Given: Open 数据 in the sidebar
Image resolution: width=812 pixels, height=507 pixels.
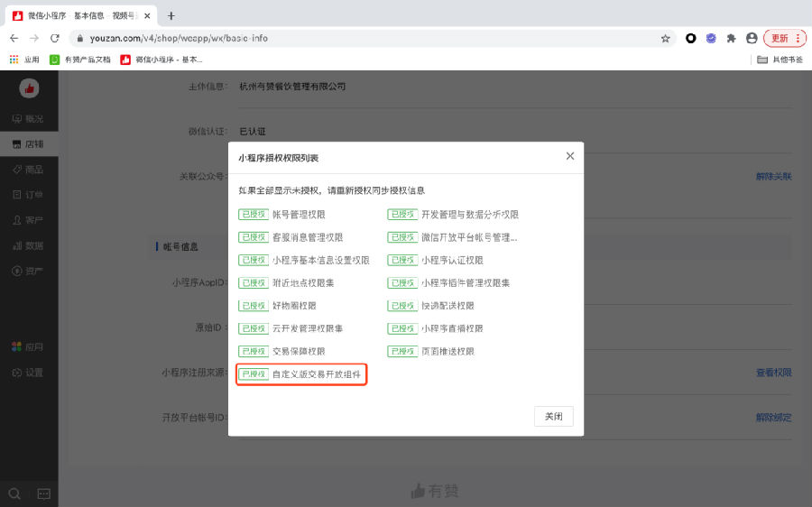Looking at the screenshot, I should pyautogui.click(x=29, y=245).
